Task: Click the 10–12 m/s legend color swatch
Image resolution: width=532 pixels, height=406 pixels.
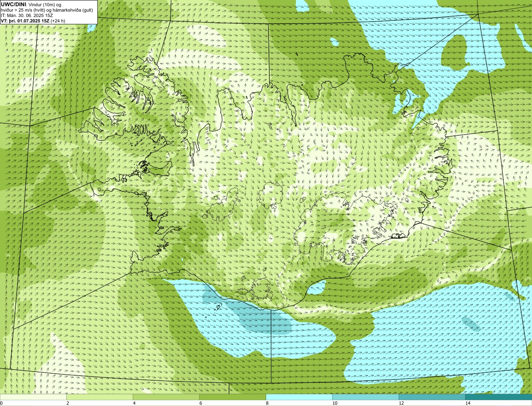Action: pos(366,397)
